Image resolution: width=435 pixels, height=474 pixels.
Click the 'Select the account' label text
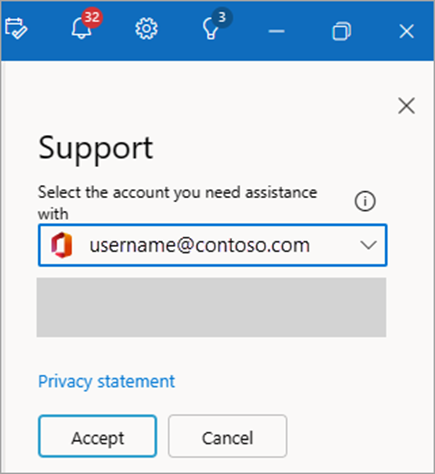pos(177,203)
